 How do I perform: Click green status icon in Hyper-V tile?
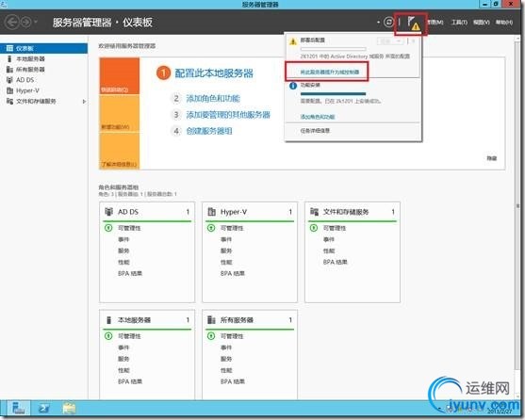[211, 228]
